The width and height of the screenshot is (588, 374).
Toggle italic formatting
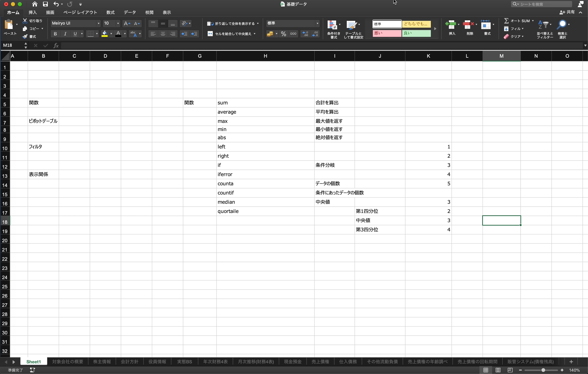click(x=65, y=34)
